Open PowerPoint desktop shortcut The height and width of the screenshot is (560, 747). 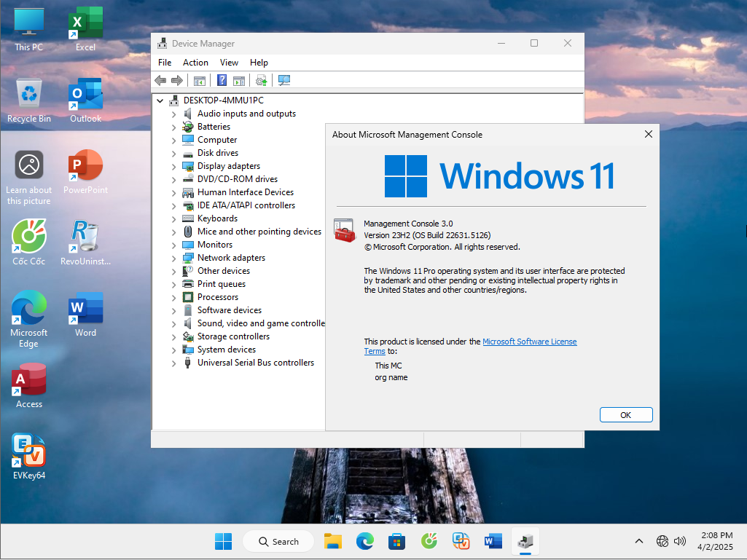click(x=86, y=172)
